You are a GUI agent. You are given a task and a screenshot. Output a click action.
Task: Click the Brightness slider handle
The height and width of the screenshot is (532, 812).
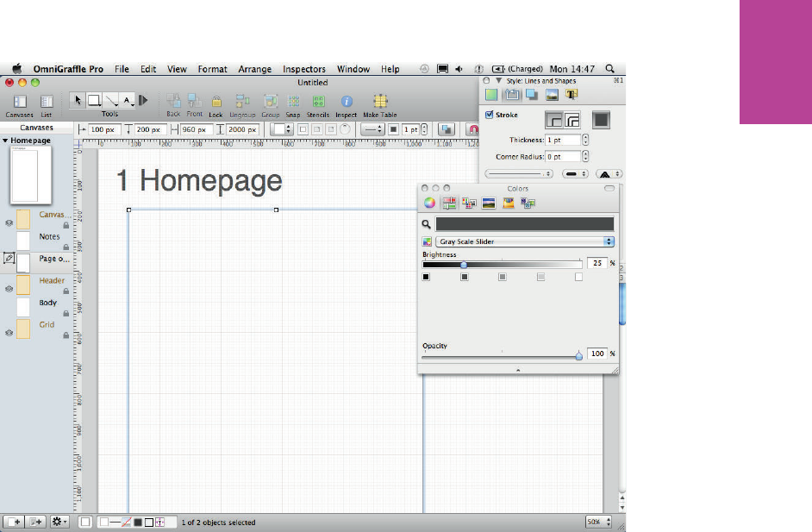[x=464, y=265]
